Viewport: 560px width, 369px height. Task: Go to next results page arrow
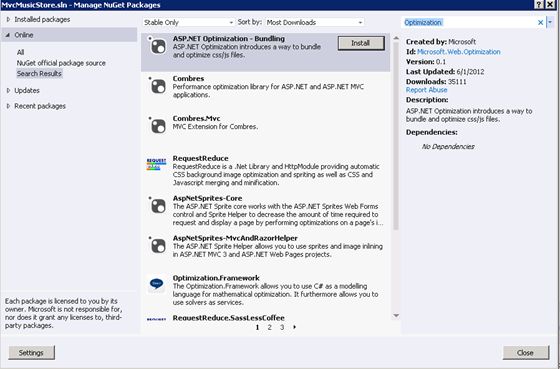coord(294,327)
